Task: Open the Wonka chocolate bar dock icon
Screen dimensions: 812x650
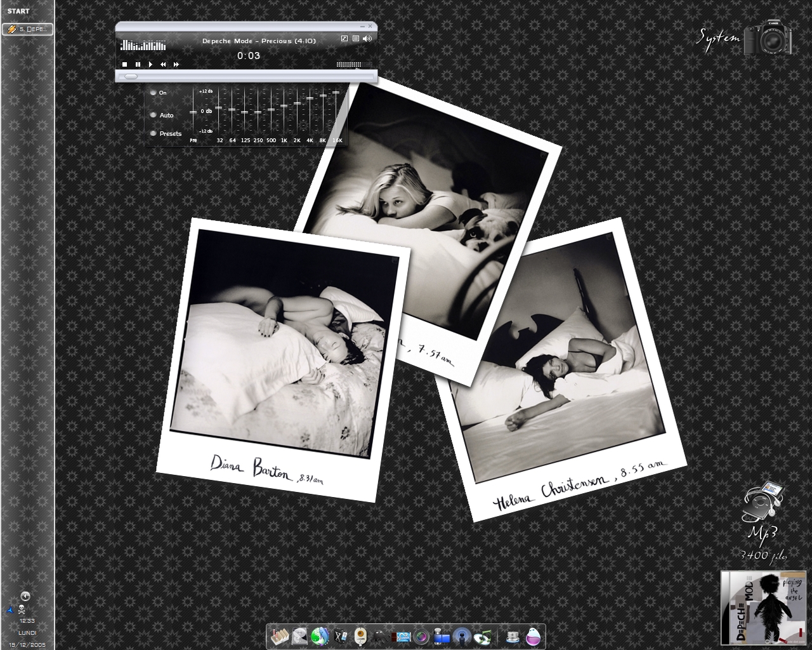Action: (401, 637)
